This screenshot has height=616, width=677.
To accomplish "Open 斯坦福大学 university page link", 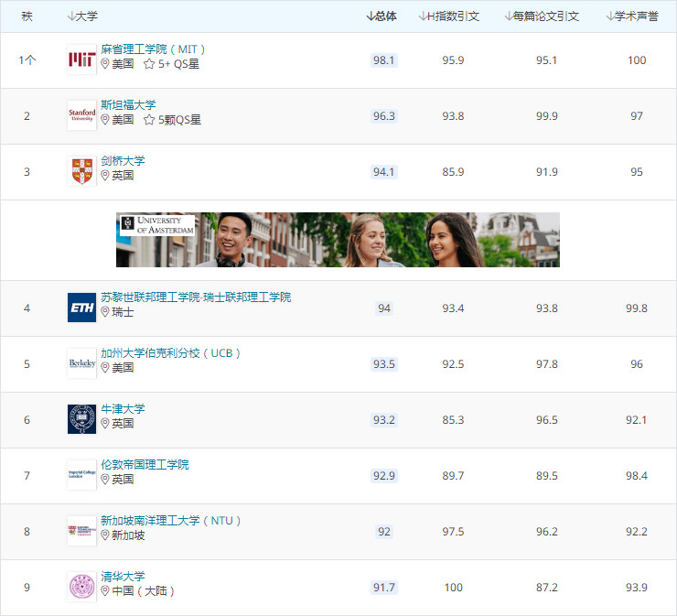I will pyautogui.click(x=128, y=105).
